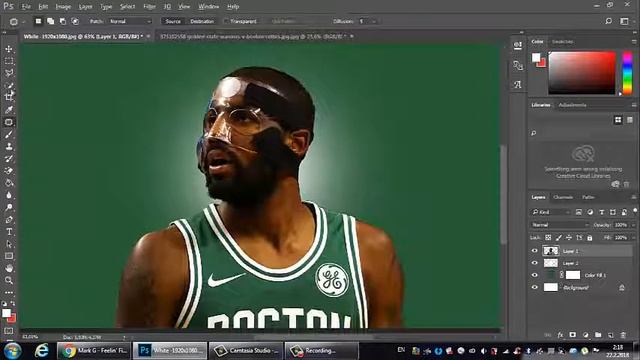Open the layer blend mode Normal dropdown
The height and width of the screenshot is (360, 640).
(x=560, y=225)
